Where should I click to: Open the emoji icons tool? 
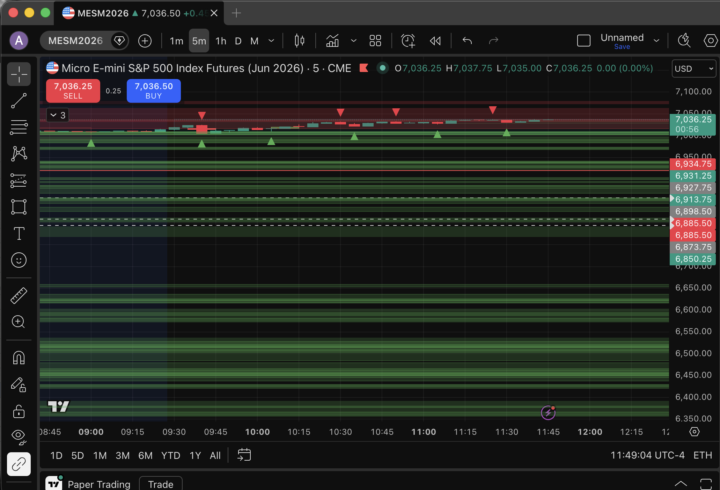click(x=19, y=260)
